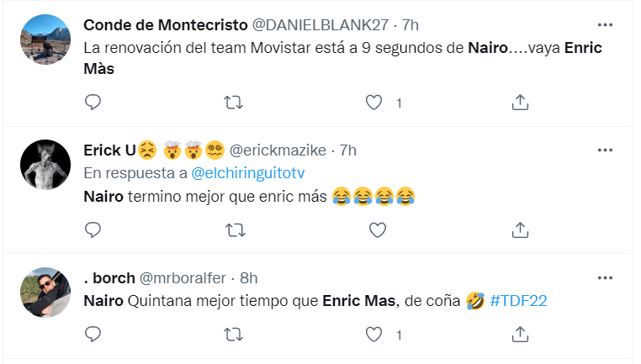Share borch's tweet

(x=520, y=334)
